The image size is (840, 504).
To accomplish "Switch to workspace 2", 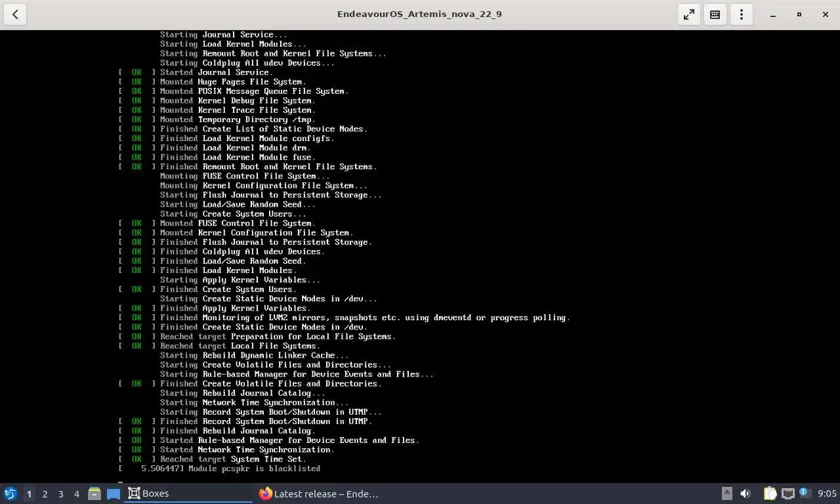I will (x=45, y=493).
